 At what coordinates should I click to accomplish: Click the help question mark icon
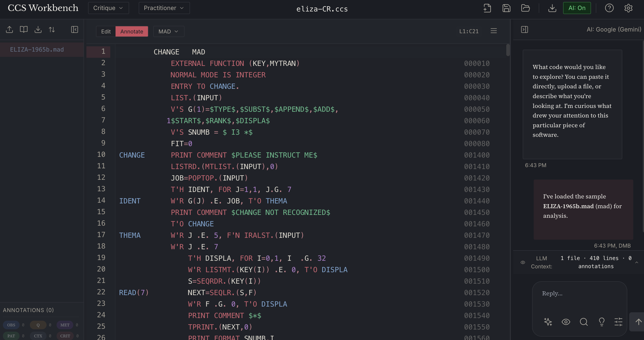tap(609, 8)
